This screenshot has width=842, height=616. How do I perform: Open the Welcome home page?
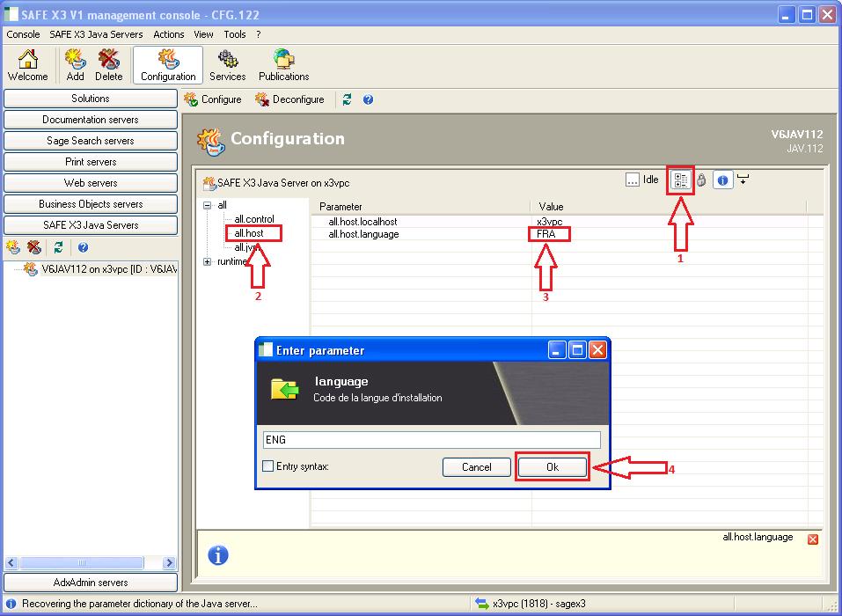point(28,65)
